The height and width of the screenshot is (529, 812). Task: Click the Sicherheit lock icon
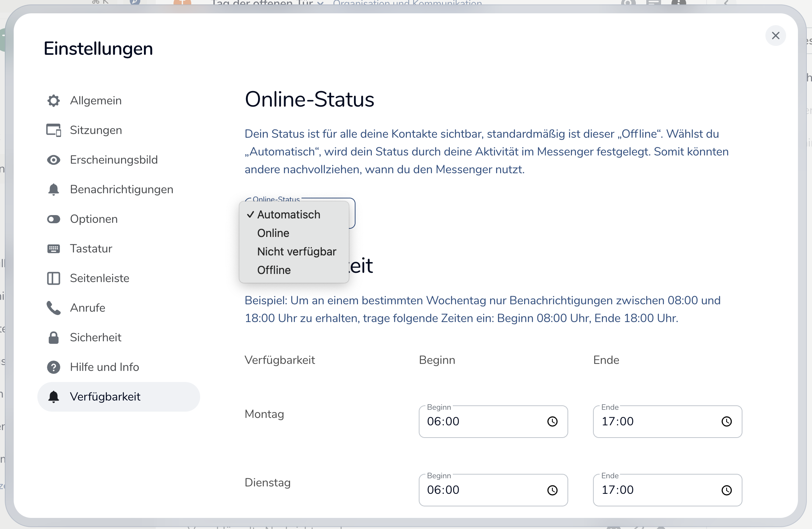pos(54,338)
